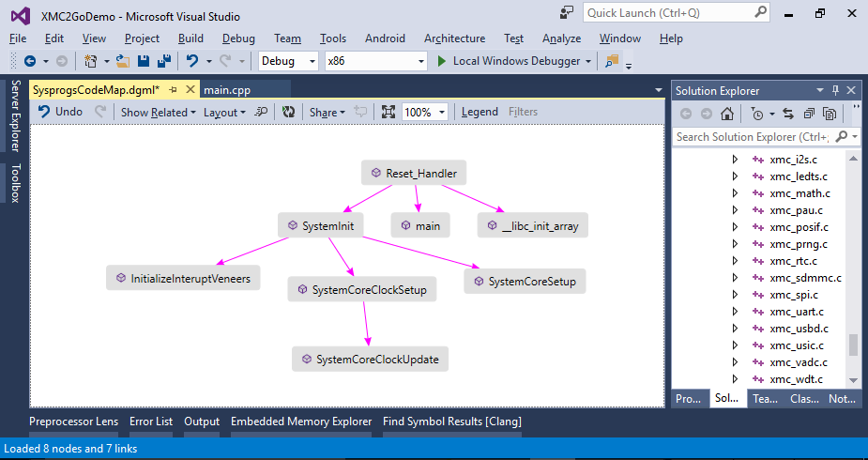The width and height of the screenshot is (868, 460).
Task: Click the Legend button
Action: pyautogui.click(x=480, y=112)
